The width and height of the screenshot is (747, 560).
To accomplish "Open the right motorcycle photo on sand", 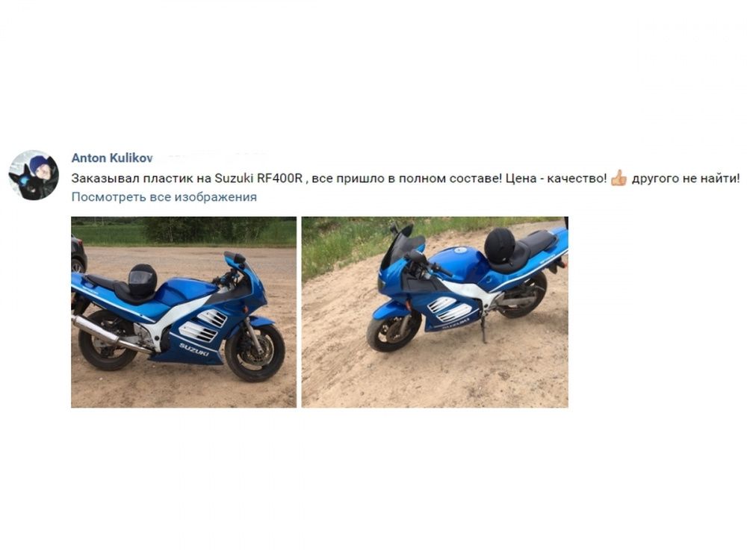I will [435, 312].
